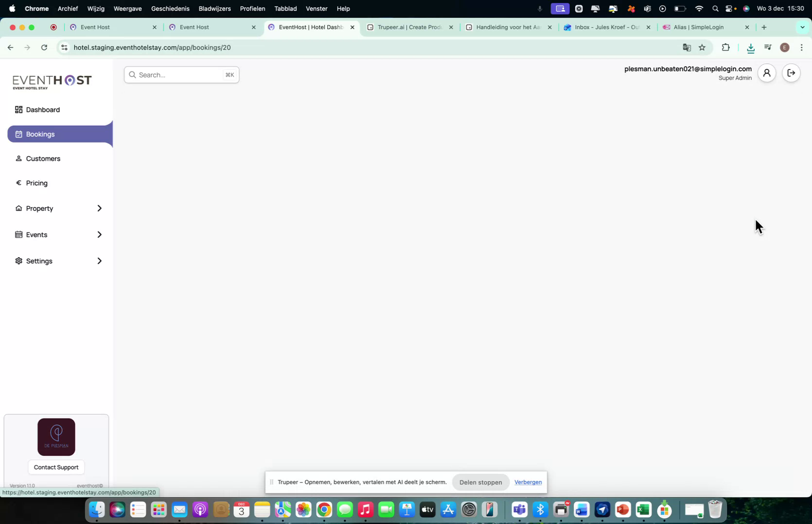Open the Chrome downloads icon
812x524 pixels.
751,47
